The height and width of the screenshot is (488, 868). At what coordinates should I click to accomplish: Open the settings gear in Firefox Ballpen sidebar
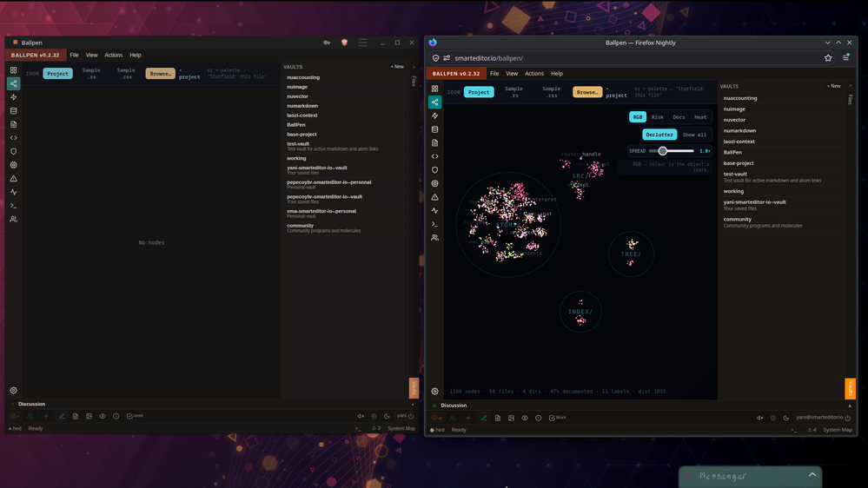coord(434,391)
